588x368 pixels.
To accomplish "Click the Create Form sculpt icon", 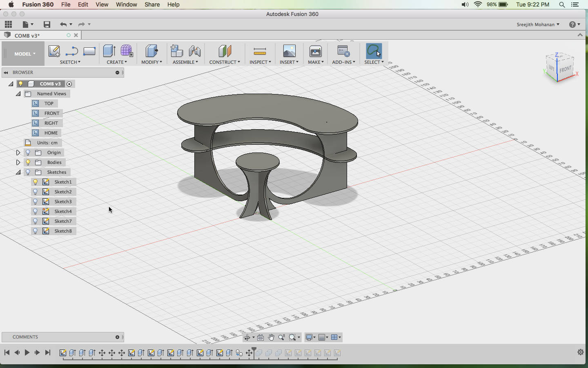I will [x=127, y=51].
